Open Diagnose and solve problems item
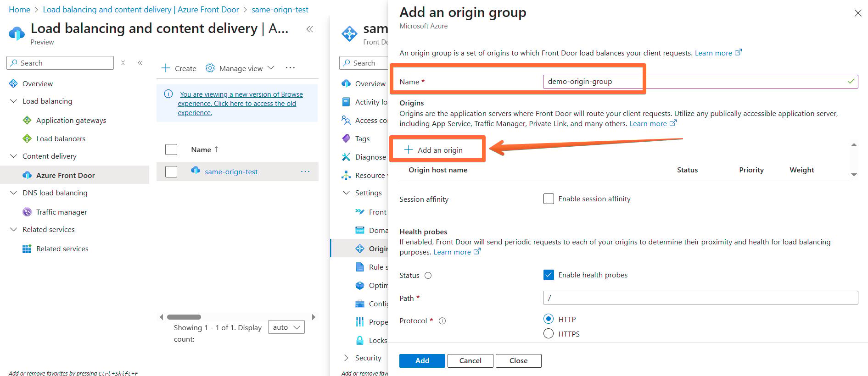The height and width of the screenshot is (376, 868). [371, 157]
